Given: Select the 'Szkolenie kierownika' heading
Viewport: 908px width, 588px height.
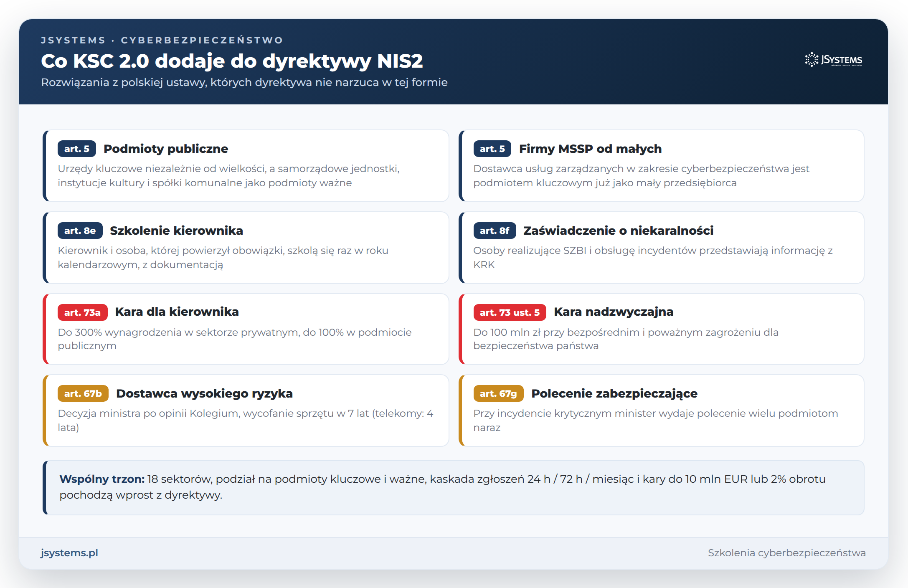Looking at the screenshot, I should point(176,231).
